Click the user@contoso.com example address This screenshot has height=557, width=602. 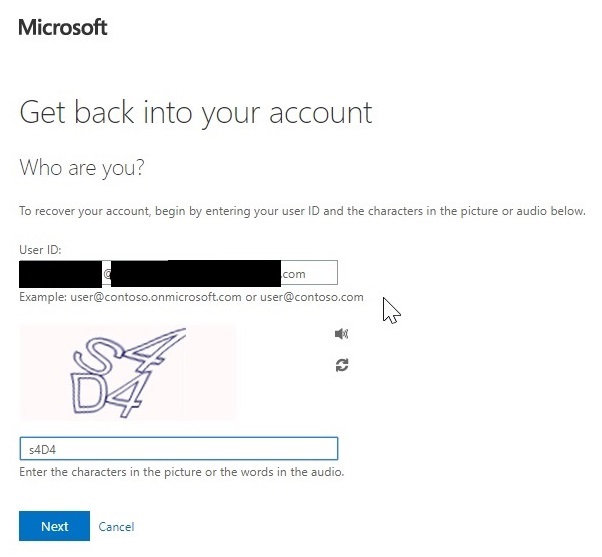(311, 297)
